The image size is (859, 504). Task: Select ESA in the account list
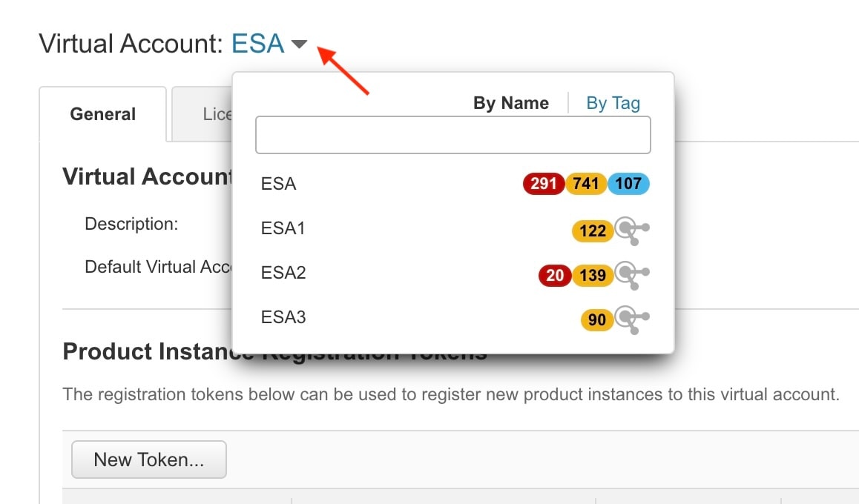tap(279, 184)
